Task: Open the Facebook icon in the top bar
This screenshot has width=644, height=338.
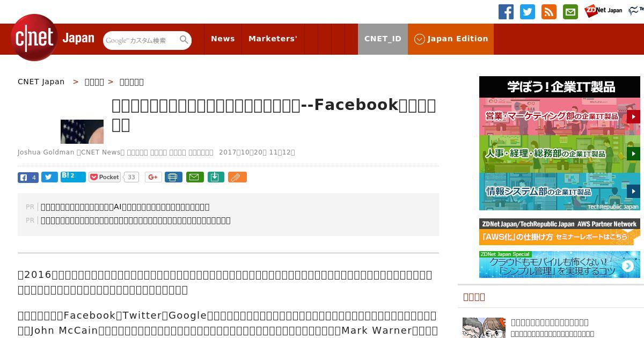Action: 506,12
